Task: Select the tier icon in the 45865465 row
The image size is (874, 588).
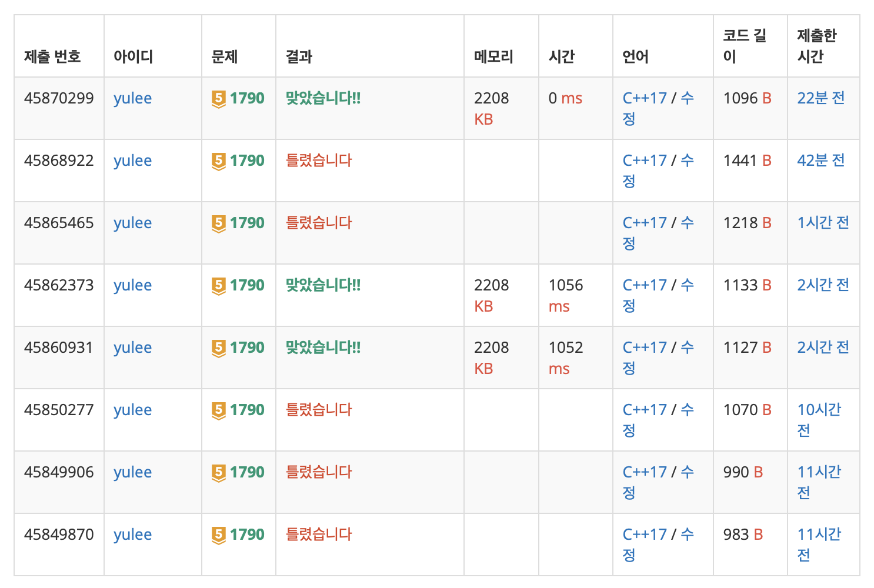Action: [x=218, y=223]
